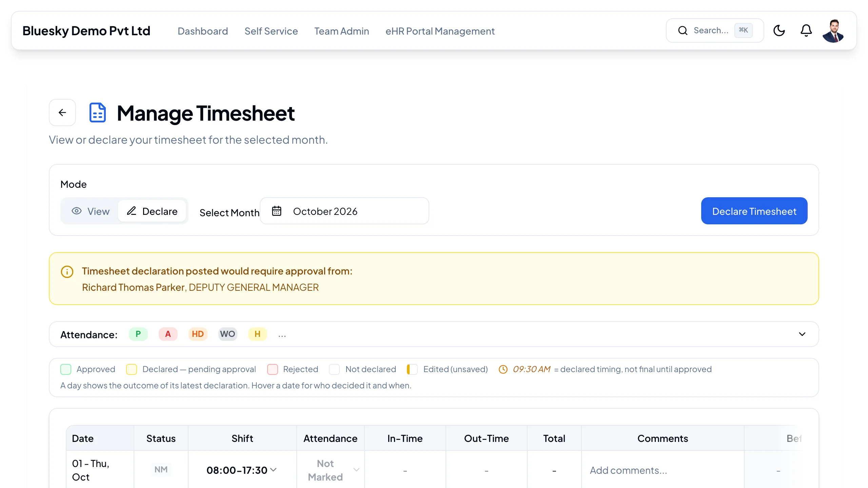This screenshot has width=868, height=488.
Task: Click the P attendance badge
Action: point(138,334)
